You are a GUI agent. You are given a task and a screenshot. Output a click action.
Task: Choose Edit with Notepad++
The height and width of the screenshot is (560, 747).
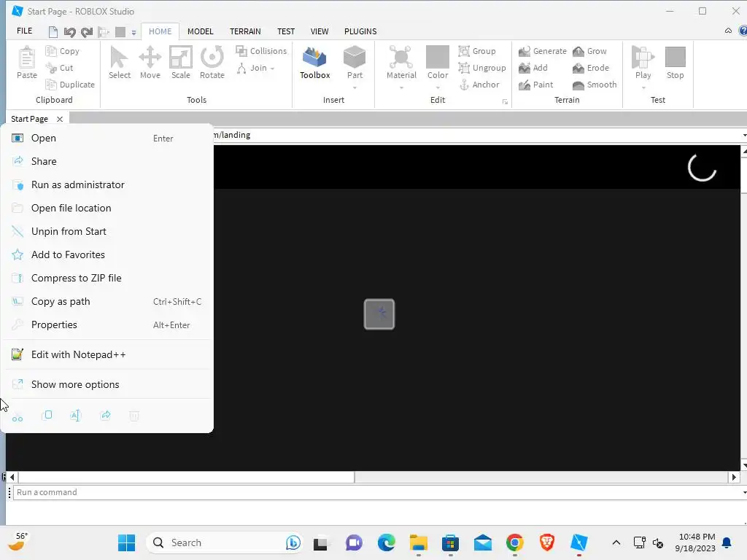(x=107, y=355)
